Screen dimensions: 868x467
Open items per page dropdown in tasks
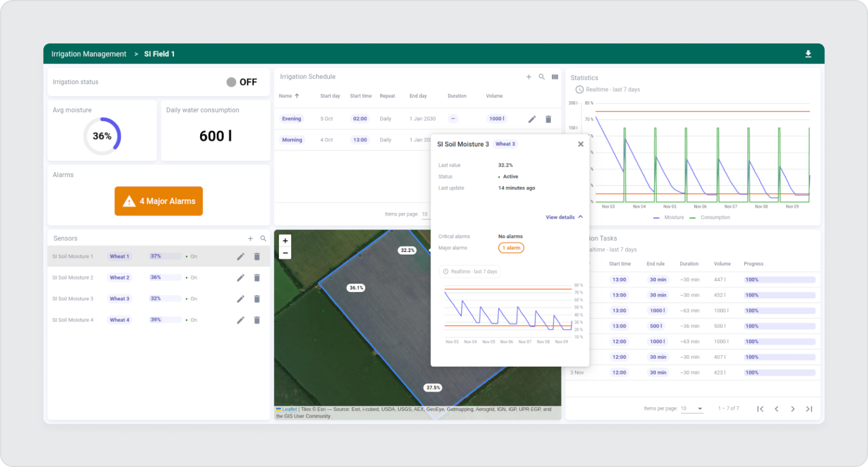(692, 409)
